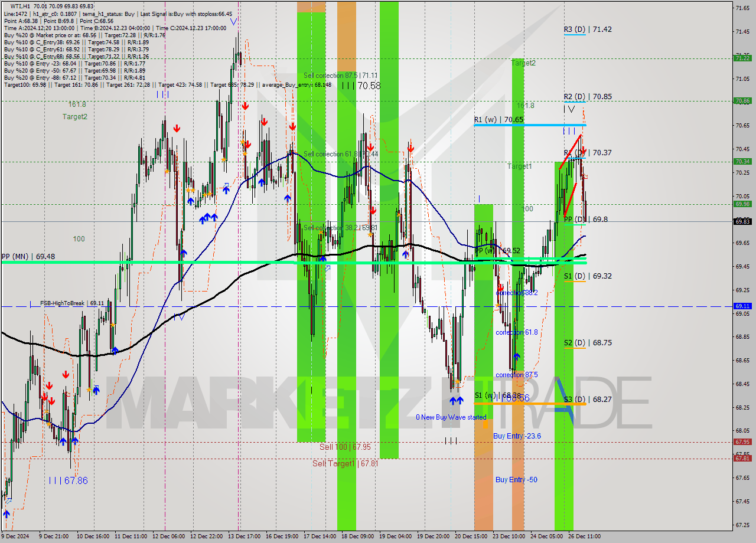Select the Target1 label near green zone
The height and width of the screenshot is (543, 756).
[520, 166]
